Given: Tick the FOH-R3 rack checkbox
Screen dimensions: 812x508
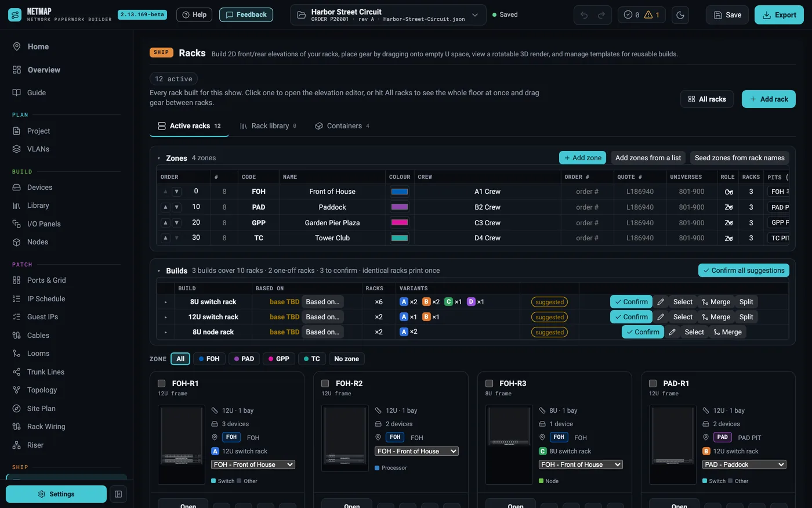Looking at the screenshot, I should click(489, 384).
